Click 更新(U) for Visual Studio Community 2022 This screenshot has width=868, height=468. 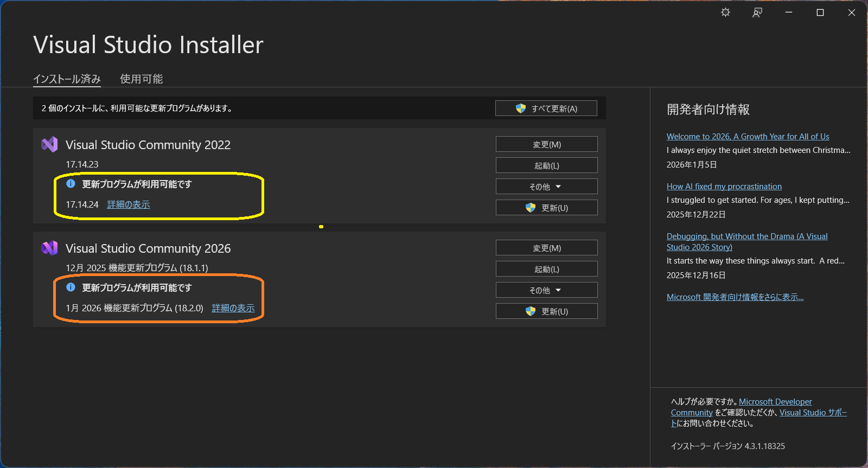(x=547, y=208)
